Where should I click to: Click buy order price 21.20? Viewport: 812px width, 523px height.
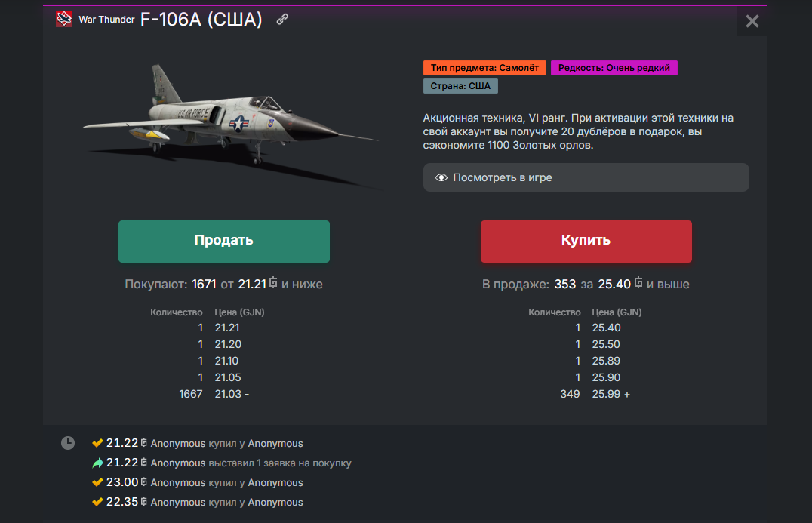[x=228, y=344]
